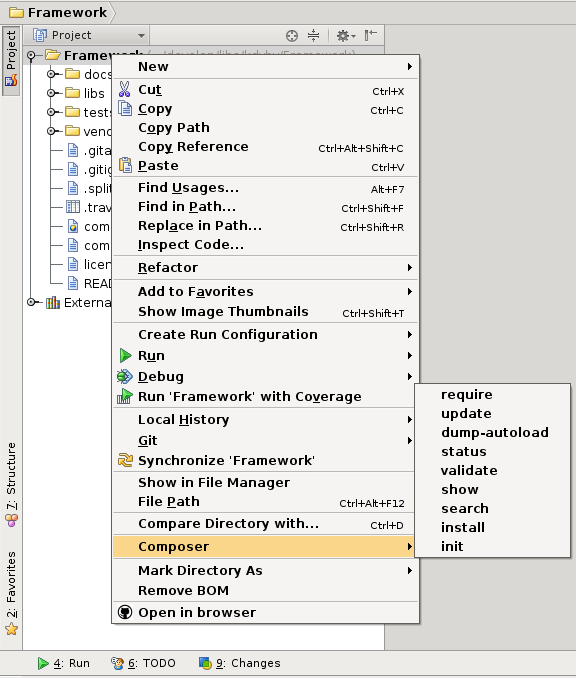Image resolution: width=576 pixels, height=678 pixels.
Task: Choose Composer install command
Action: pos(493,528)
